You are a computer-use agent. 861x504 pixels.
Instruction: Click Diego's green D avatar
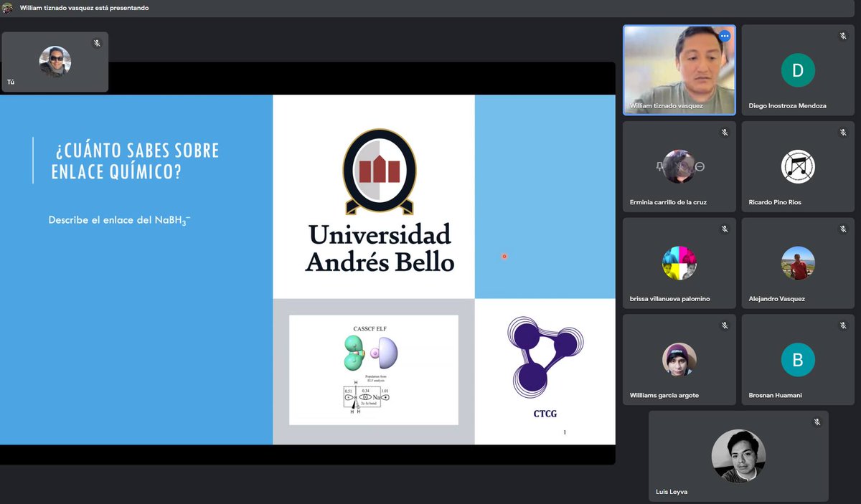click(x=798, y=70)
